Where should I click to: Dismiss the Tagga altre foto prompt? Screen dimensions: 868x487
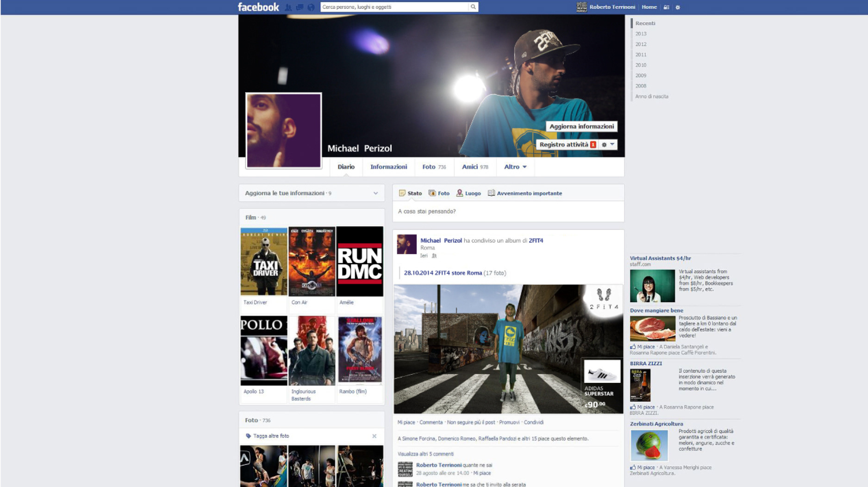coord(374,436)
